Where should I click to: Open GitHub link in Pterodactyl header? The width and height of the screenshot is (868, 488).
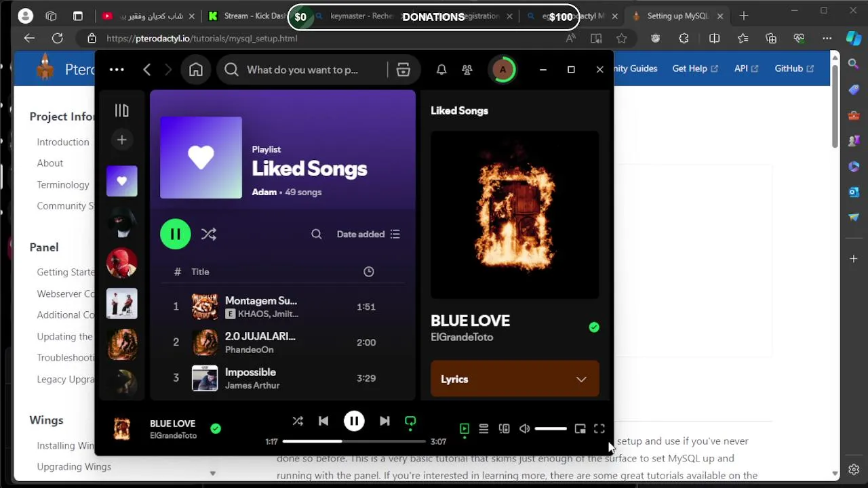pyautogui.click(x=794, y=68)
